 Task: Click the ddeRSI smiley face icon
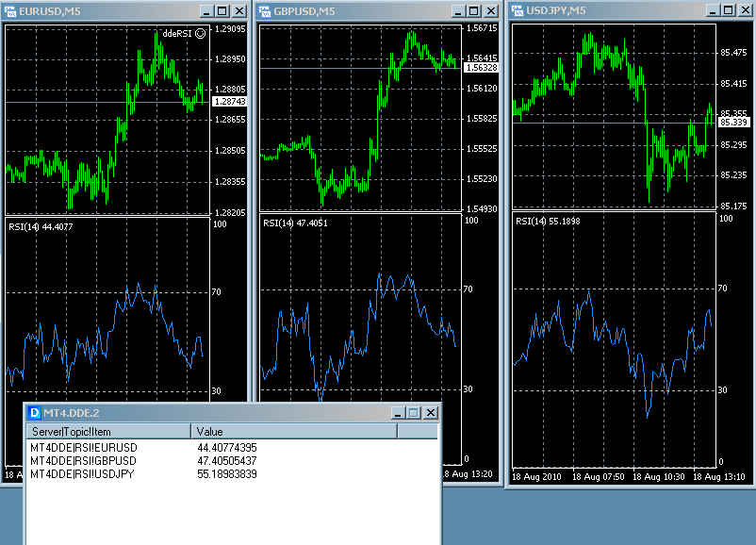coord(200,32)
